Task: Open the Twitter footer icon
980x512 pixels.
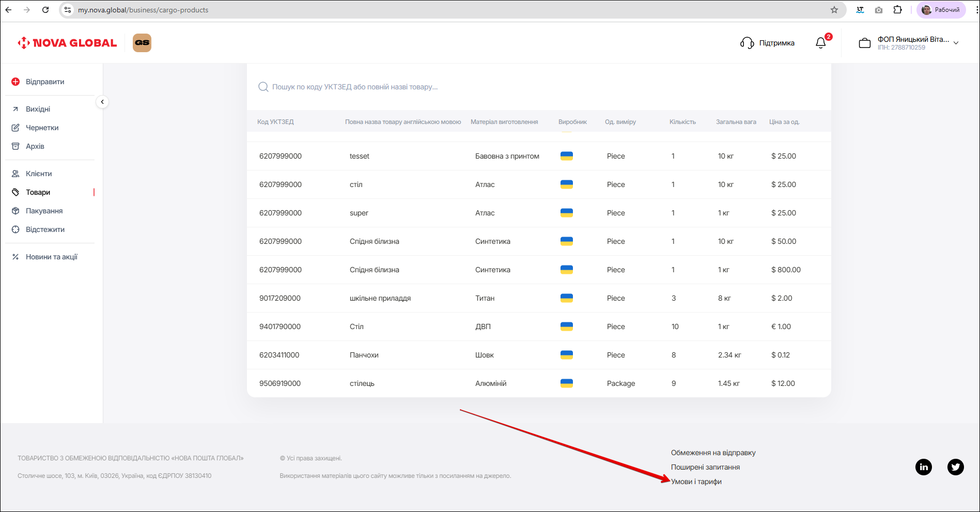Action: click(956, 467)
